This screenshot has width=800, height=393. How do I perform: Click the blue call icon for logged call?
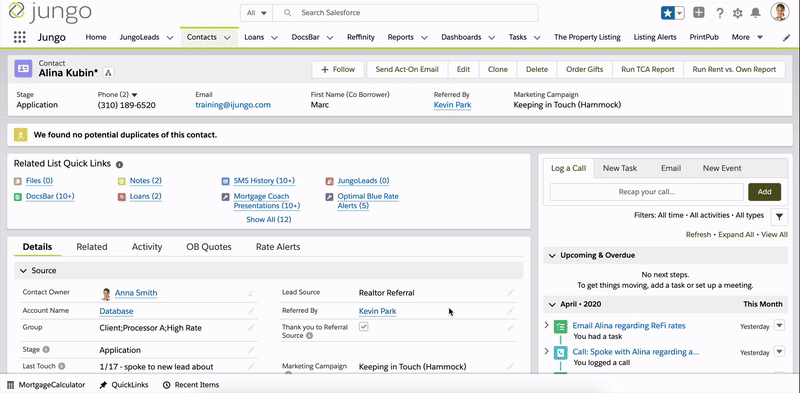[561, 353]
